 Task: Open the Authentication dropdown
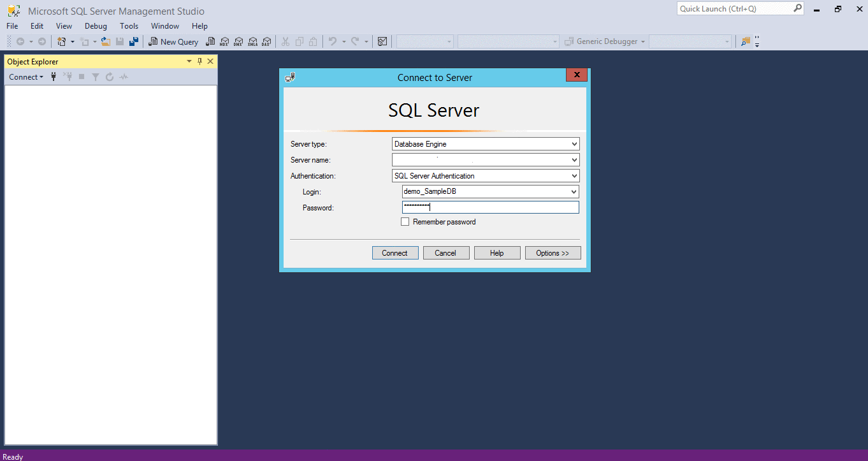tap(574, 176)
